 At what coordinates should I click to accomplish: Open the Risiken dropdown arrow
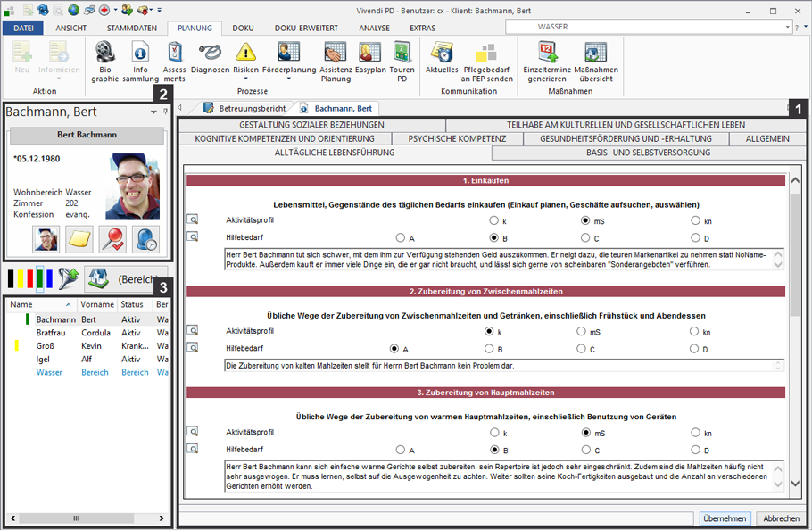coord(246,78)
